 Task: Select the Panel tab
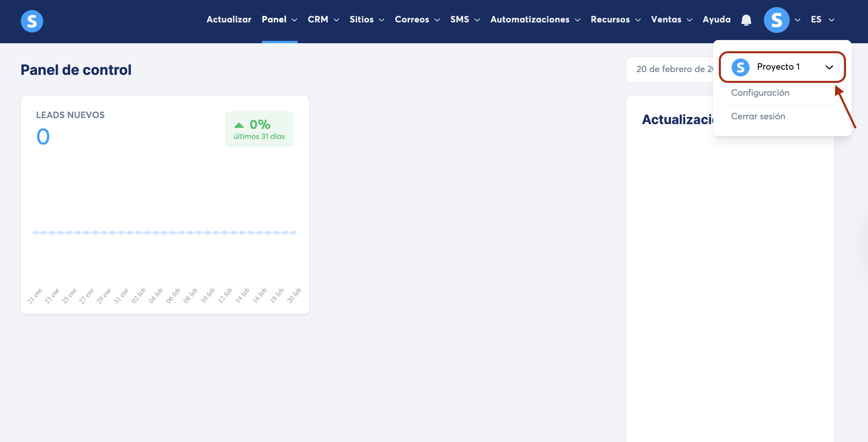tap(279, 20)
